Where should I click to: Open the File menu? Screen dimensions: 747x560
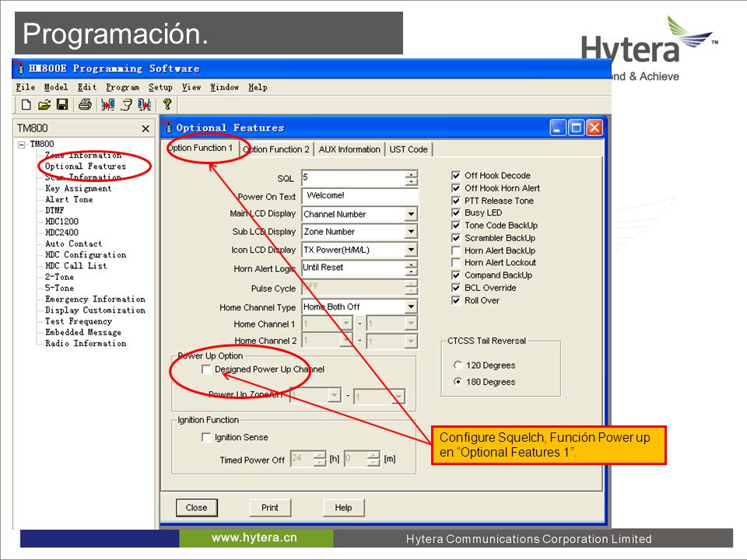pyautogui.click(x=25, y=87)
